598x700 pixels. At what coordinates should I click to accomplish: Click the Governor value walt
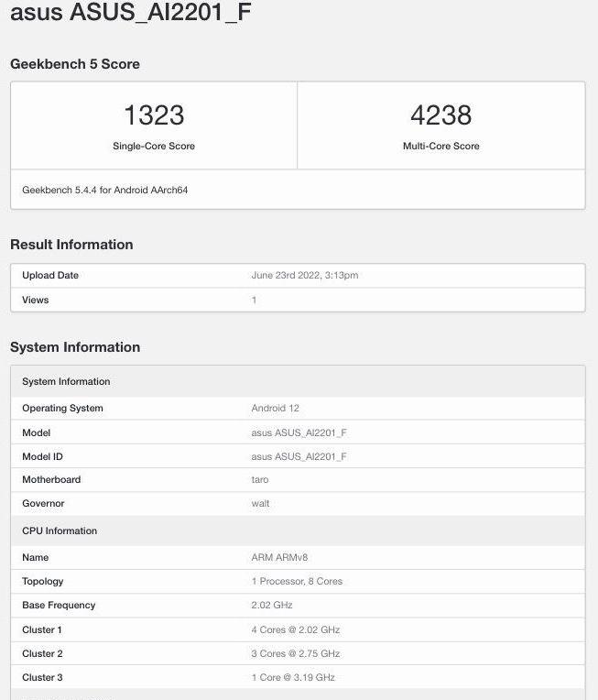(x=260, y=504)
